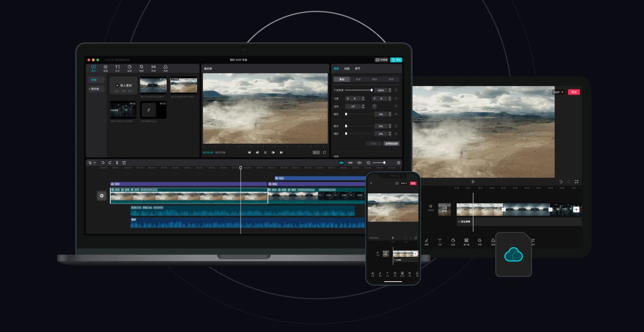Toggle the opacity keyframe diamond
The width and height of the screenshot is (644, 332).
pyautogui.click(x=396, y=90)
